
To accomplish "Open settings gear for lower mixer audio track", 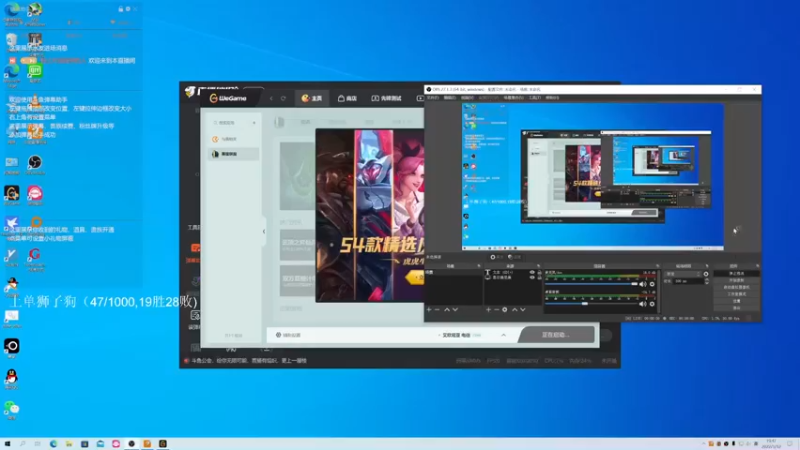I will pos(652,304).
